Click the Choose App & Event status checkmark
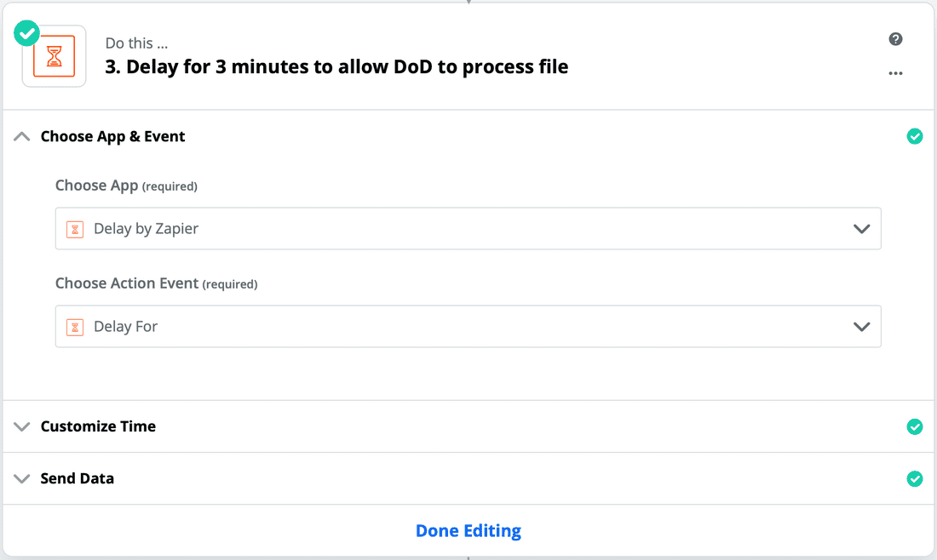 tap(914, 136)
